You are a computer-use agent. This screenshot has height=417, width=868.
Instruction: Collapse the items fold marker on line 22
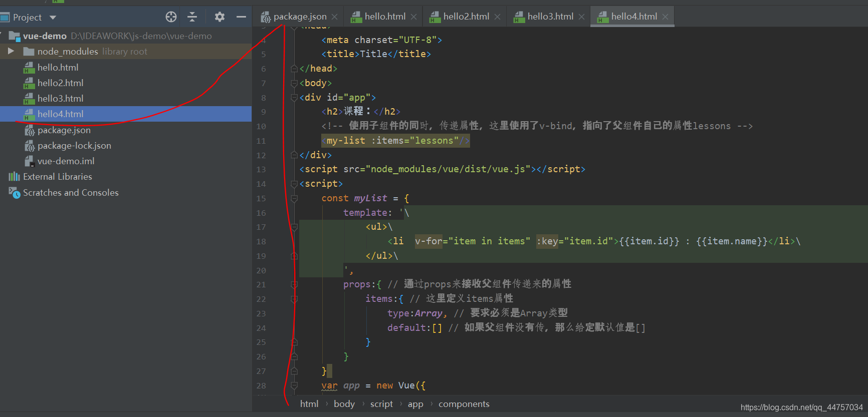pos(294,299)
